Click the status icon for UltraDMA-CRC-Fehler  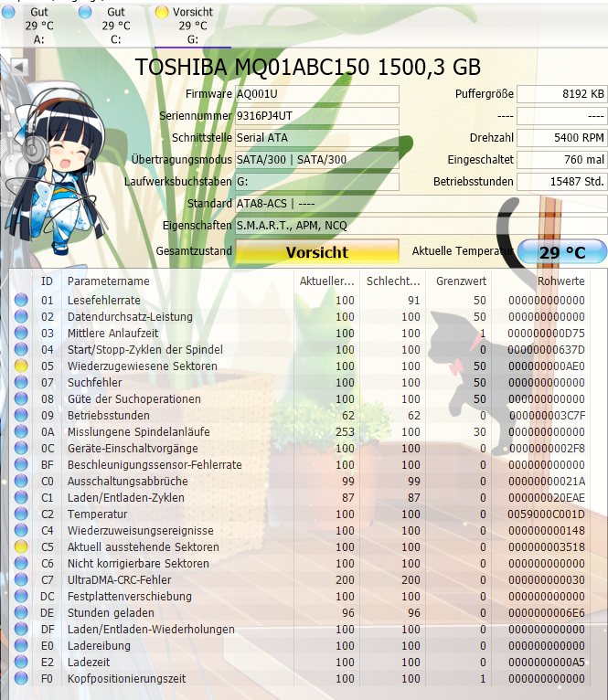pos(21,580)
